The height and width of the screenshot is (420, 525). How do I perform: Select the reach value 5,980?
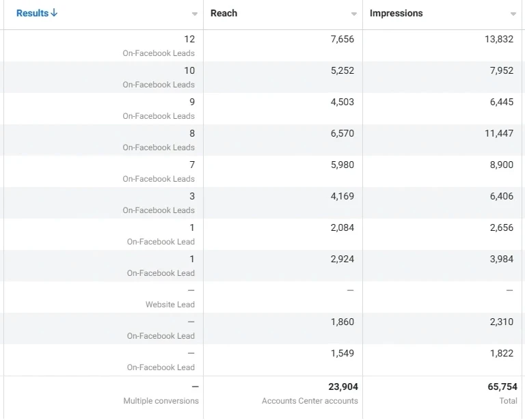tap(342, 165)
